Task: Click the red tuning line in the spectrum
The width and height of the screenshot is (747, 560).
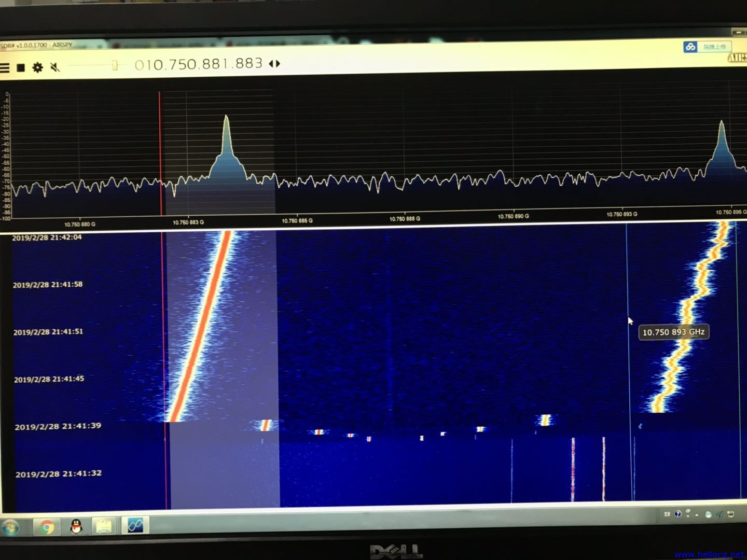Action: [x=160, y=153]
